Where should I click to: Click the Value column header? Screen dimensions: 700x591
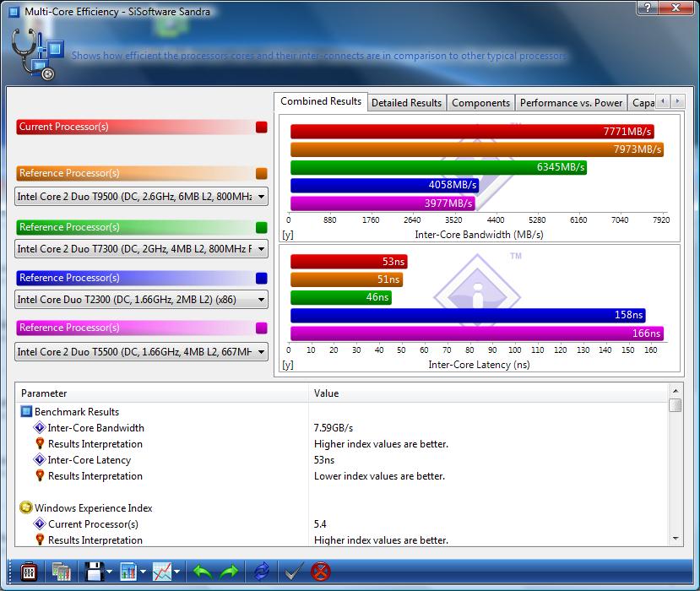coord(488,393)
